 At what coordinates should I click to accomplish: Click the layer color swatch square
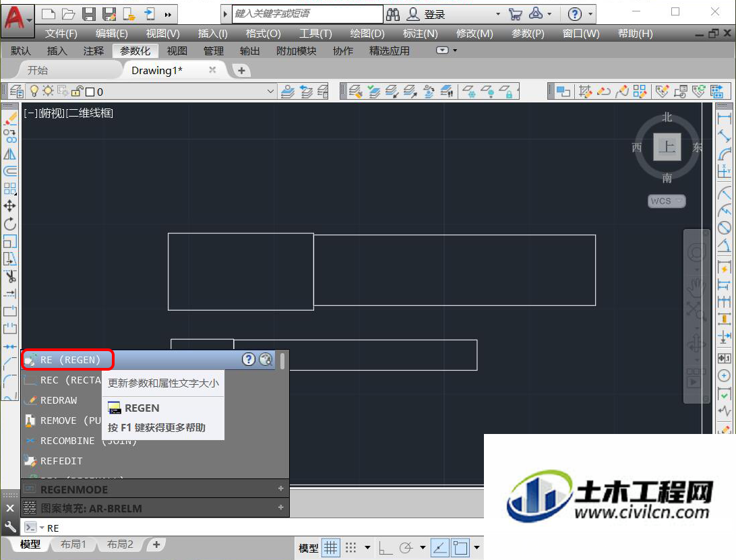click(90, 92)
